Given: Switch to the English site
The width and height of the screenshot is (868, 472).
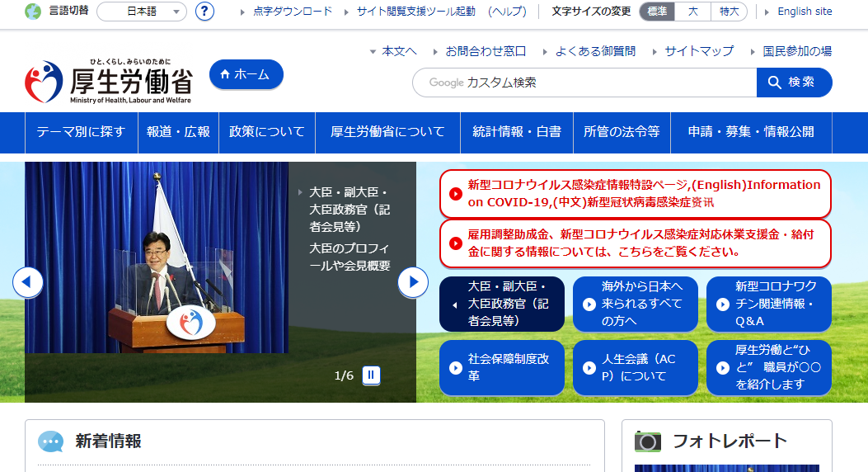Looking at the screenshot, I should [x=805, y=11].
